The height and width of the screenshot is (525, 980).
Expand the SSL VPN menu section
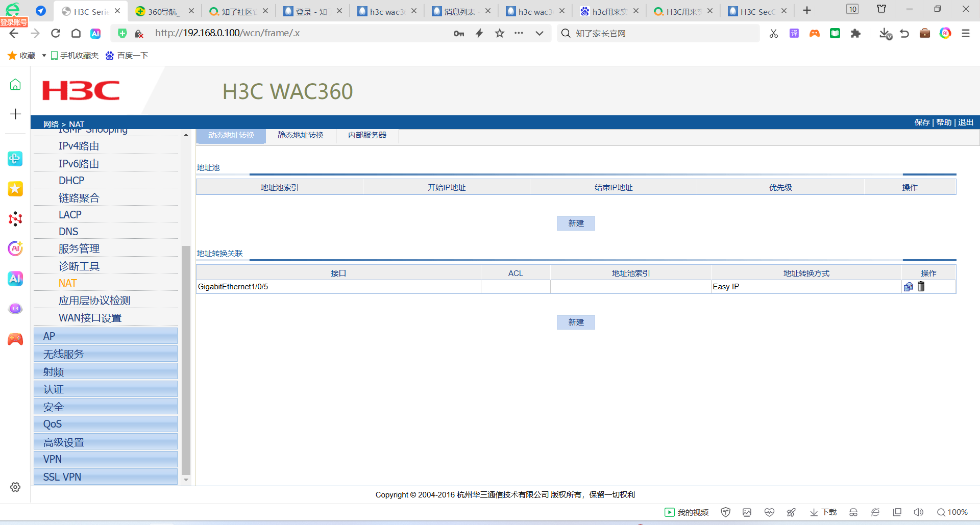(106, 477)
